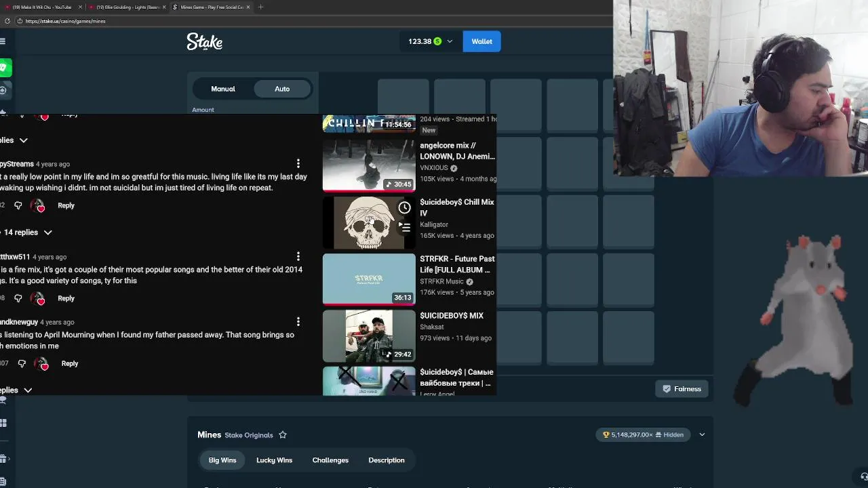
Task: Reply to the 'really low point' comment
Action: tap(66, 205)
